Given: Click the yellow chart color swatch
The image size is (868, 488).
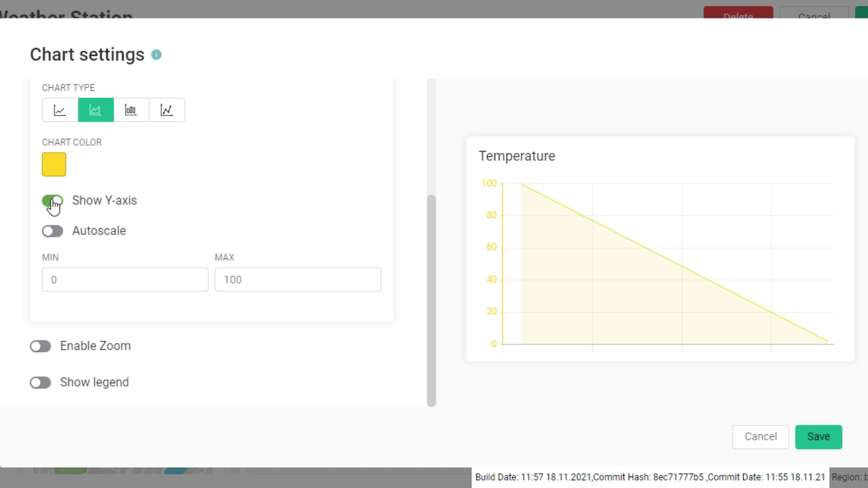Looking at the screenshot, I should (54, 164).
